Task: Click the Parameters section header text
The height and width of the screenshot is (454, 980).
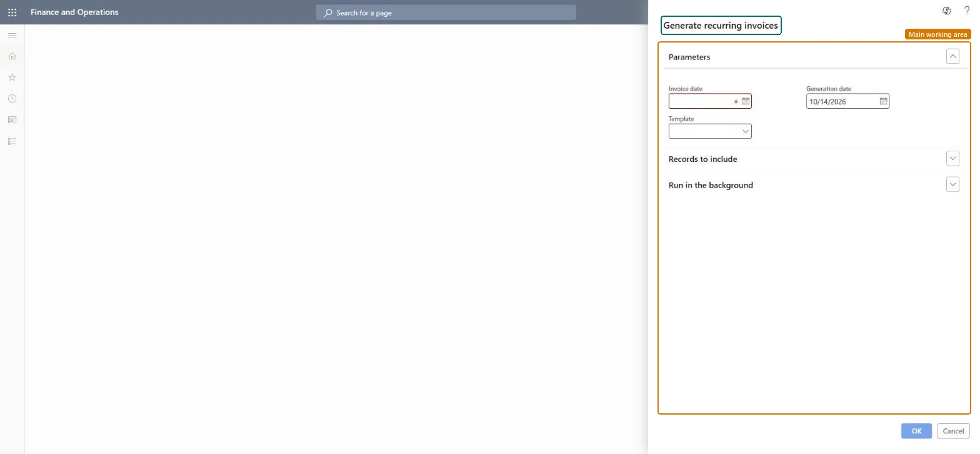Action: [x=689, y=57]
